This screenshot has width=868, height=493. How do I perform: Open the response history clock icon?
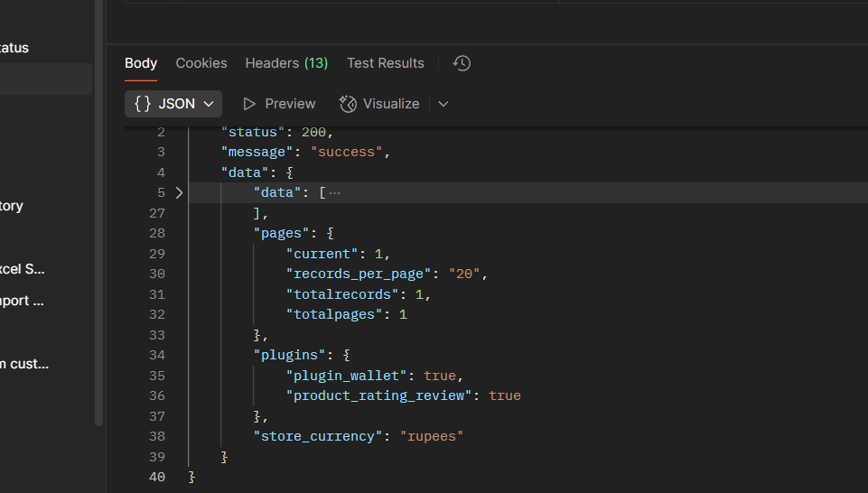click(462, 63)
